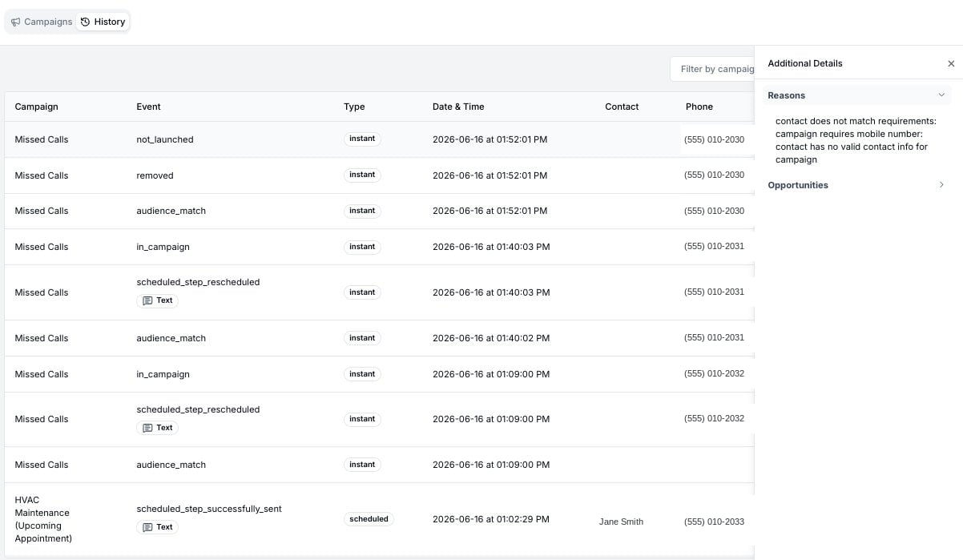Click the instant badge in removed row

tap(362, 175)
